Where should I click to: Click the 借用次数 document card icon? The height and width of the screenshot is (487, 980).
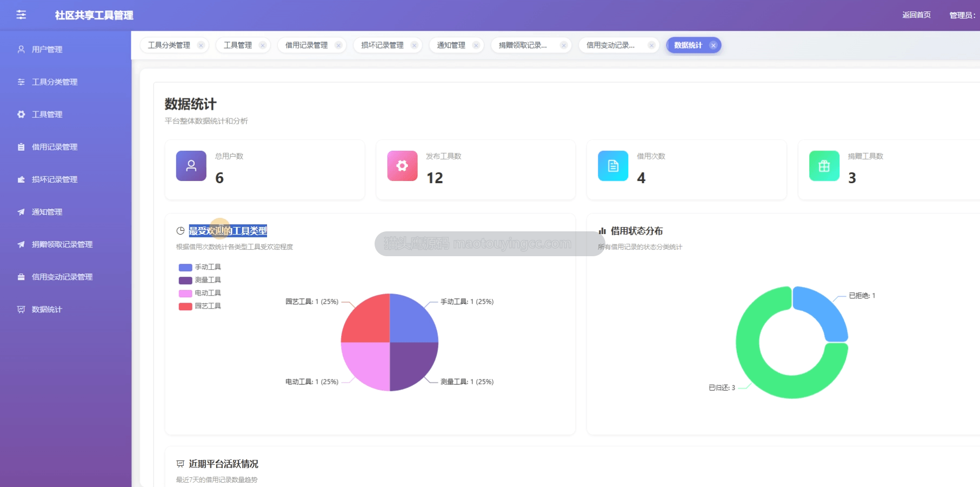coord(613,166)
